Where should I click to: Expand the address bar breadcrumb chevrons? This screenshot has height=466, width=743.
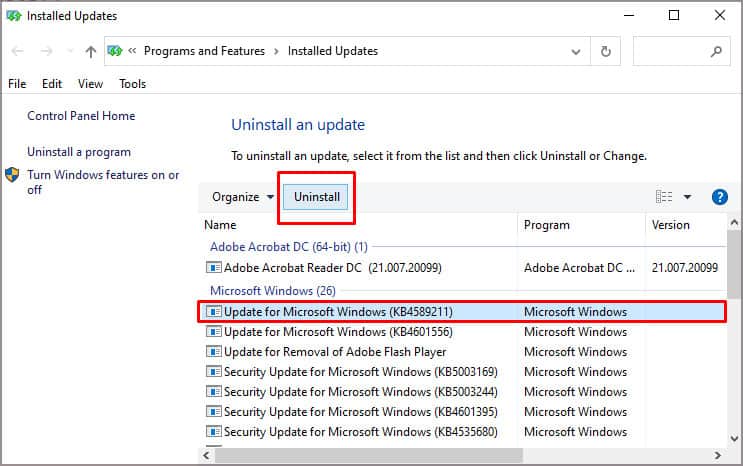132,50
